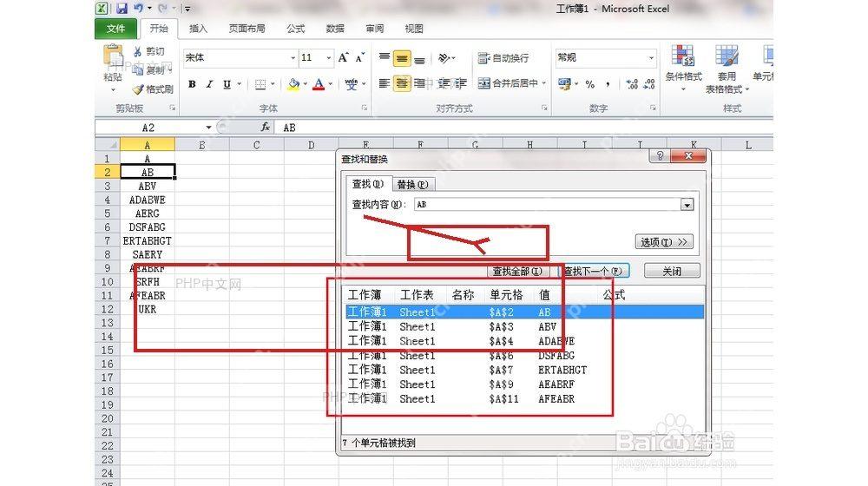Click column A header
Image resolution: width=868 pixels, height=486 pixels.
pyautogui.click(x=148, y=145)
